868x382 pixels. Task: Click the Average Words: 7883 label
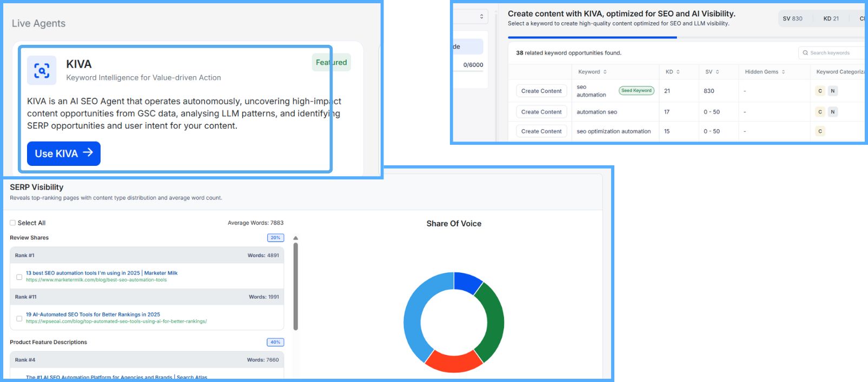point(255,223)
